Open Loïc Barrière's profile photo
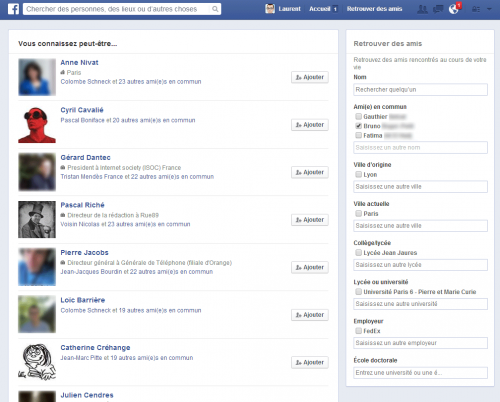500x402 pixels. [37, 314]
